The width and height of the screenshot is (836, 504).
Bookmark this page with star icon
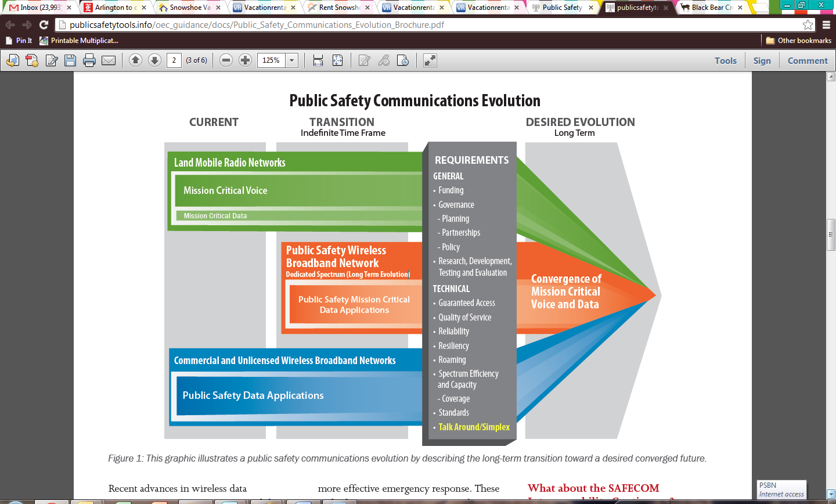808,25
